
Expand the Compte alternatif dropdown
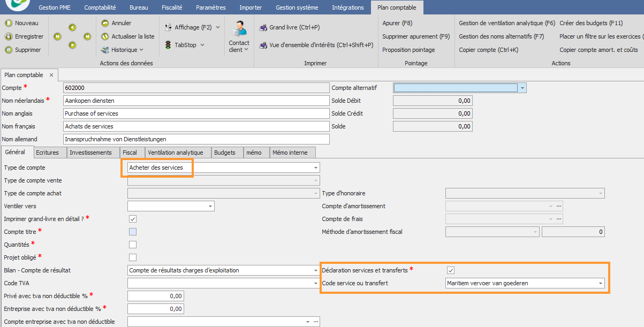point(522,87)
